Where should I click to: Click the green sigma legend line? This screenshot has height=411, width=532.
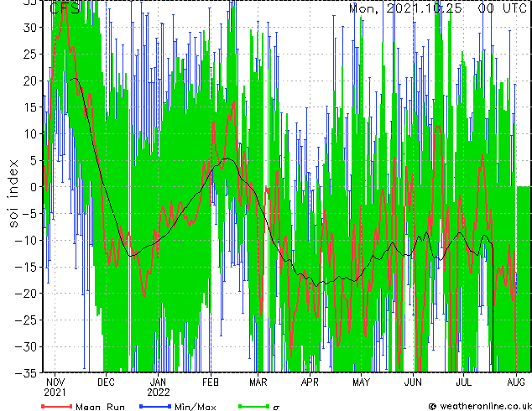(254, 406)
